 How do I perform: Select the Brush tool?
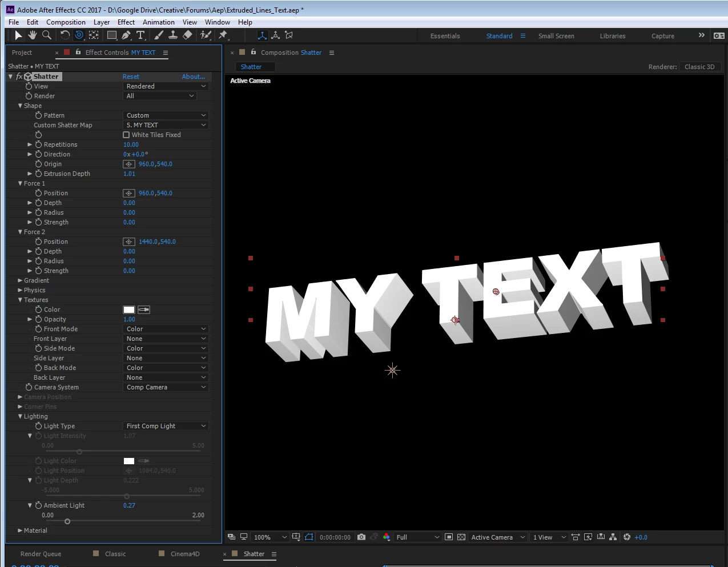(159, 35)
